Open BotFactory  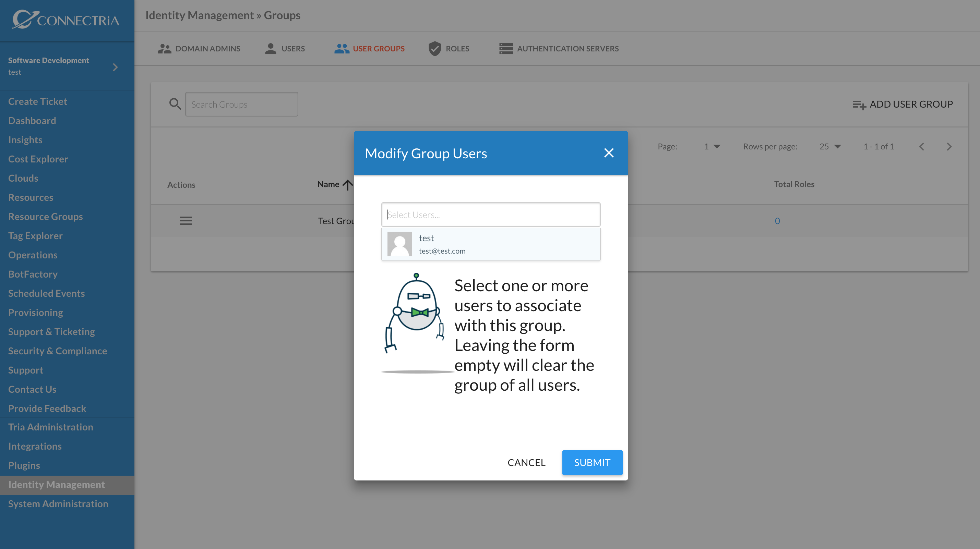[x=33, y=274]
